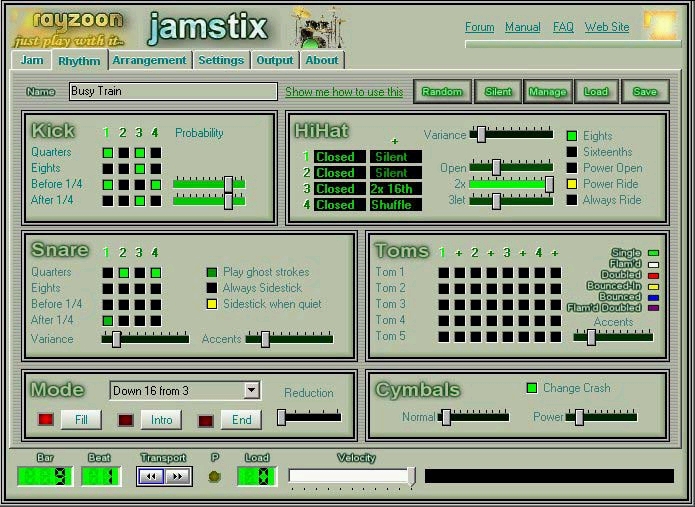Toggle Kick After 1/4 beat 3
Image resolution: width=695 pixels, height=507 pixels.
140,201
